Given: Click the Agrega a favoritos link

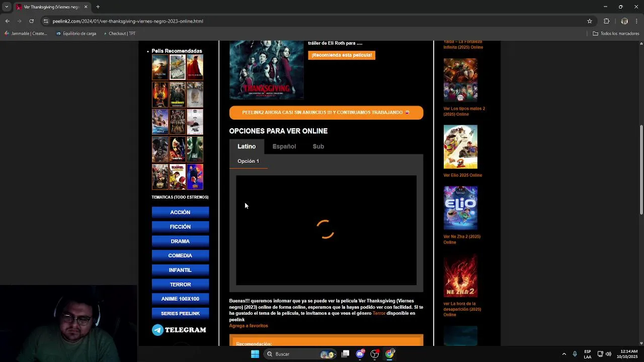Looking at the screenshot, I should tap(249, 326).
